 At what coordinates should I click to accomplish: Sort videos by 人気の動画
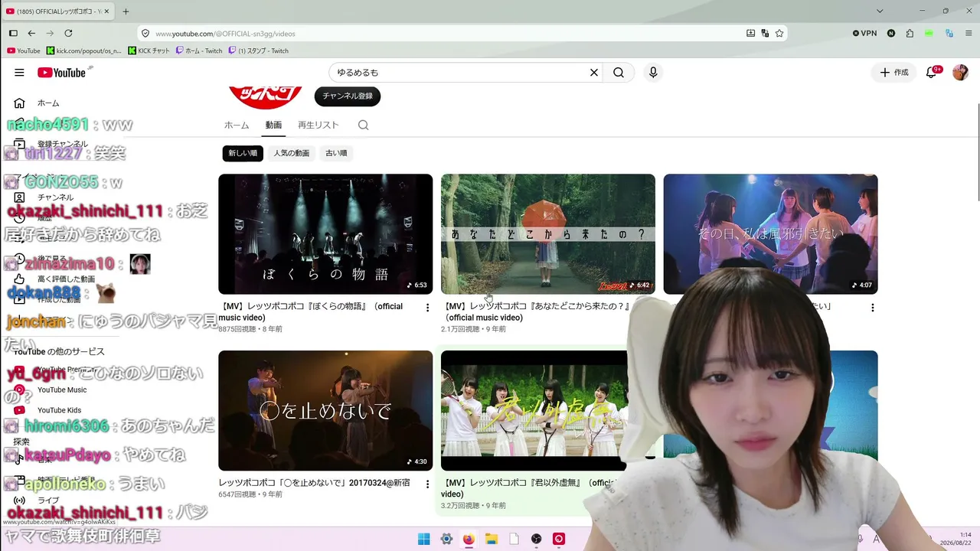pyautogui.click(x=292, y=153)
